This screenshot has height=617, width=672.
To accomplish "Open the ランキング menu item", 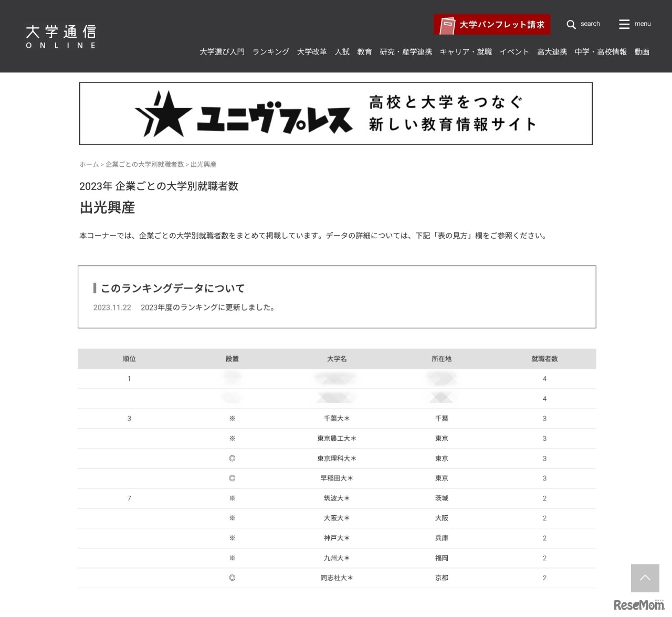I will point(271,52).
